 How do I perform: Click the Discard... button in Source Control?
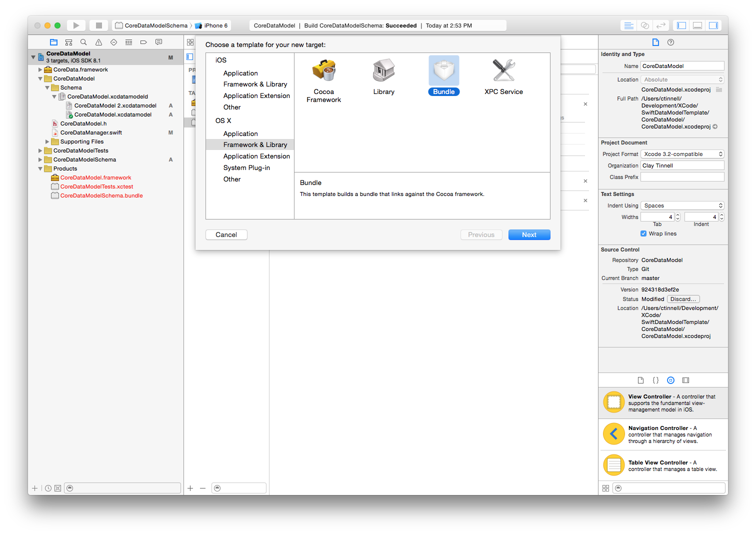[683, 299]
